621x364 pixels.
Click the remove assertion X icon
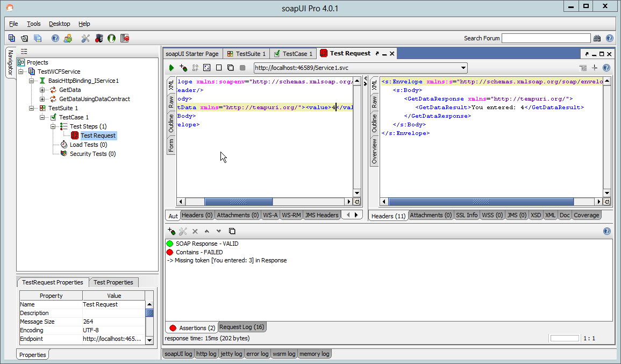click(195, 231)
